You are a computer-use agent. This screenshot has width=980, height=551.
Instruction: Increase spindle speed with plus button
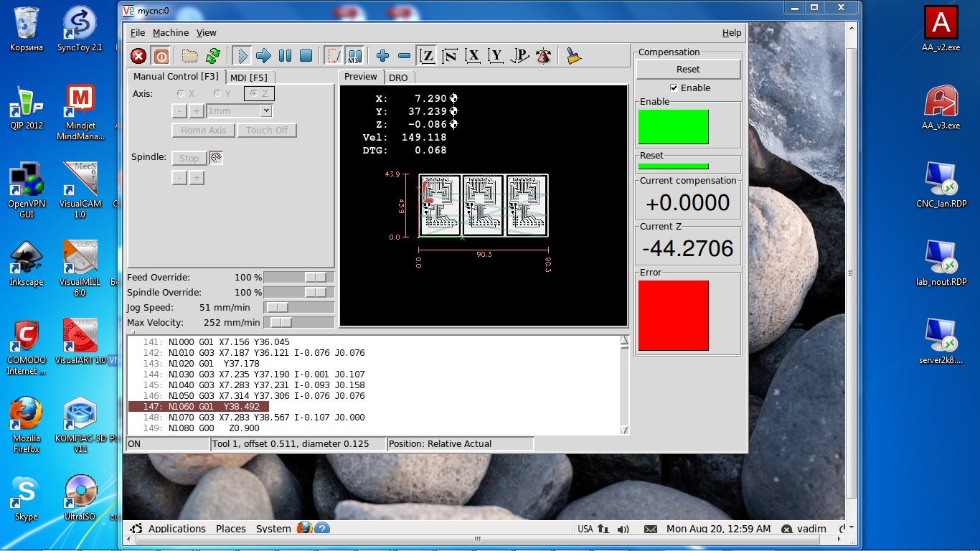tap(197, 178)
